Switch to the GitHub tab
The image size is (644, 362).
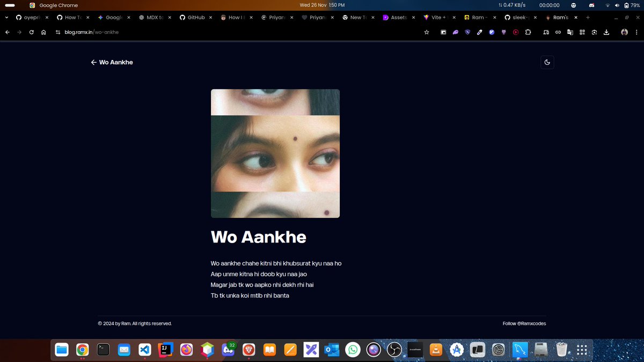(195, 17)
